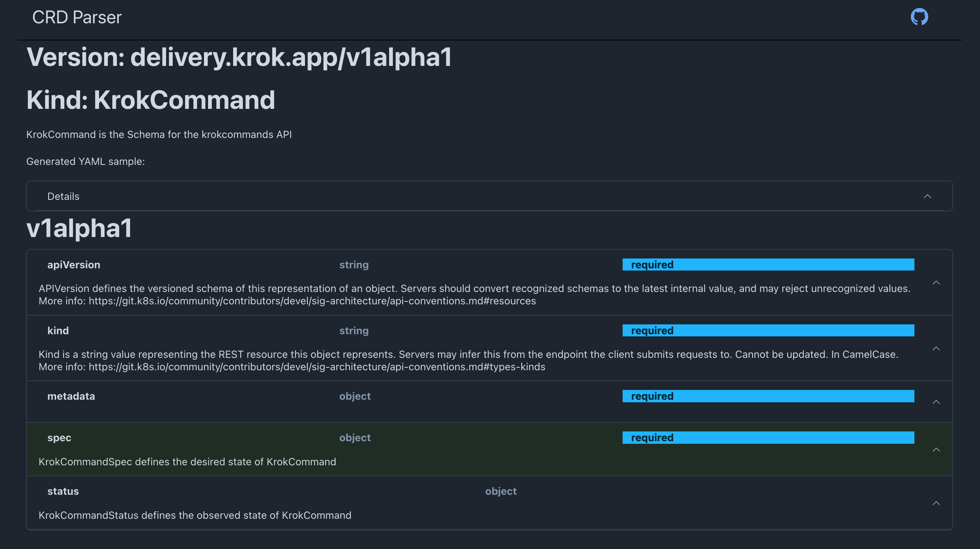Click the required badge on spec row
Image resolution: width=980 pixels, height=549 pixels.
(768, 438)
